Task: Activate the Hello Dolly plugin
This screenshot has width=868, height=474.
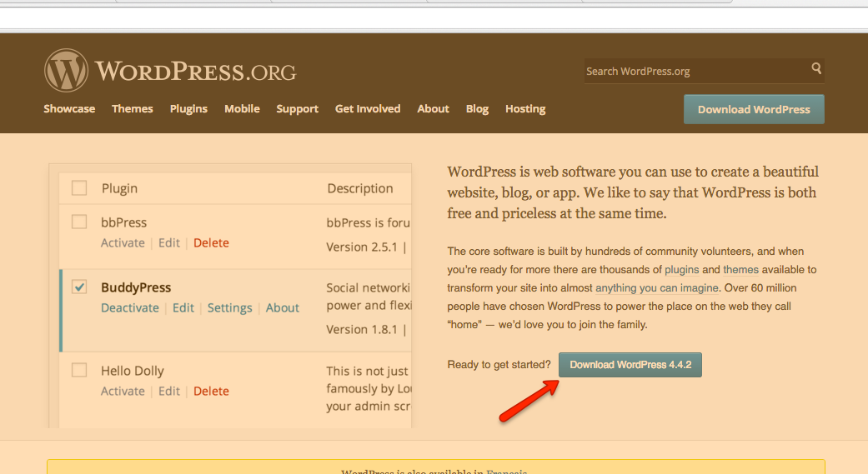Action: coord(123,391)
